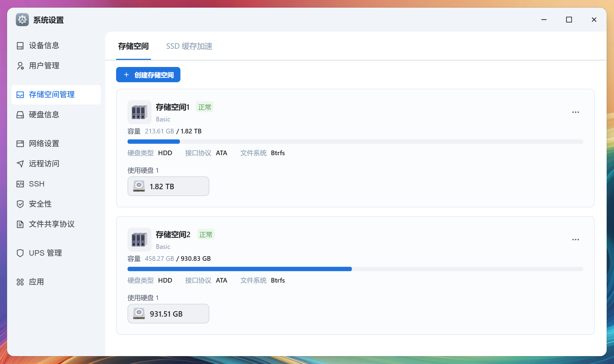Image resolution: width=614 pixels, height=364 pixels.
Task: Select the 存储空间 tab
Action: (133, 46)
